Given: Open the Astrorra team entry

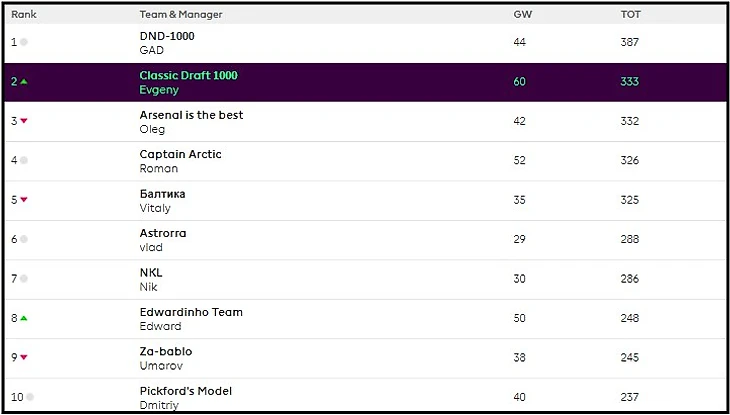Looking at the screenshot, I should point(163,233).
